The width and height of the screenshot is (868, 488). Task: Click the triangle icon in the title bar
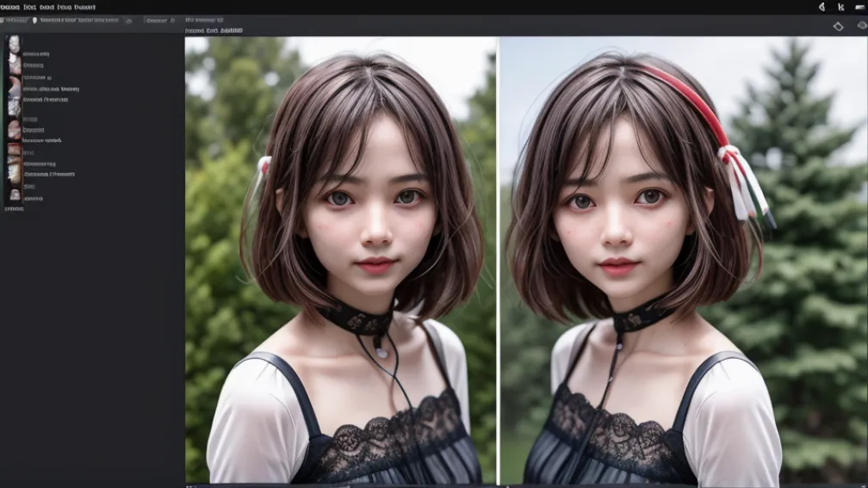click(822, 7)
